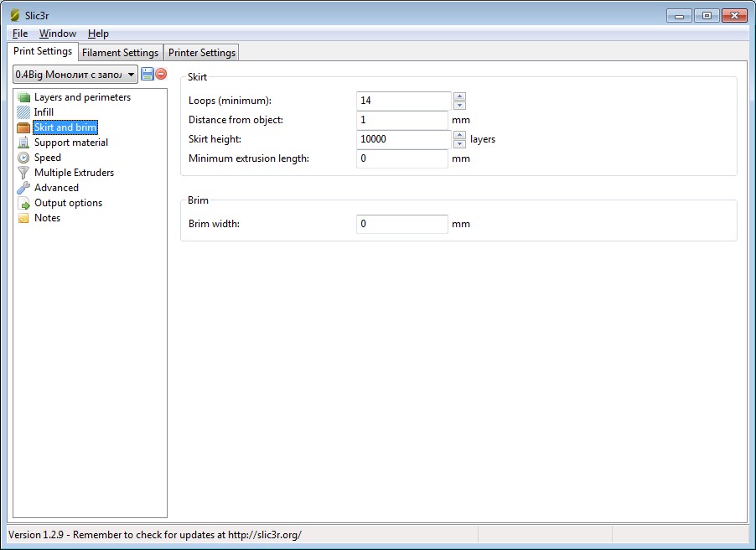Open Support material settings
The image size is (756, 550).
[70, 143]
